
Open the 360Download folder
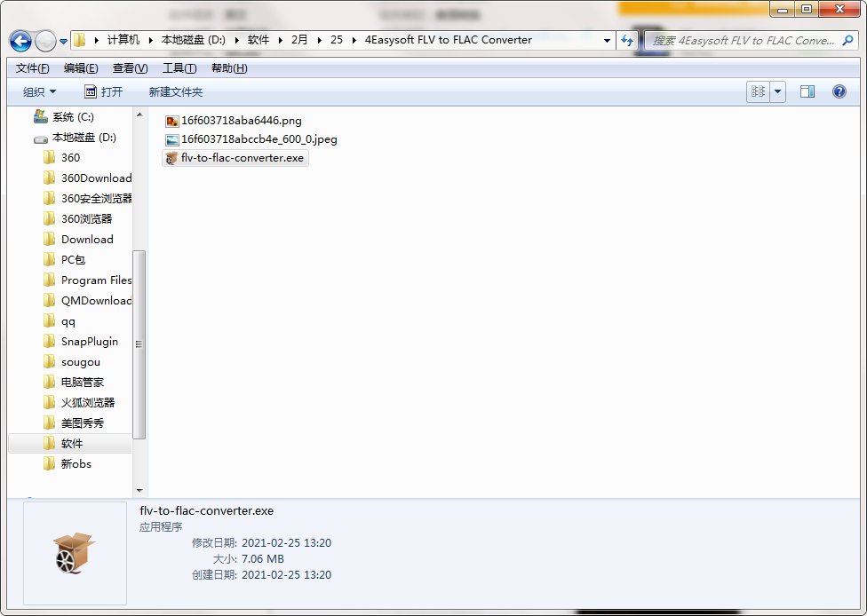pos(87,178)
